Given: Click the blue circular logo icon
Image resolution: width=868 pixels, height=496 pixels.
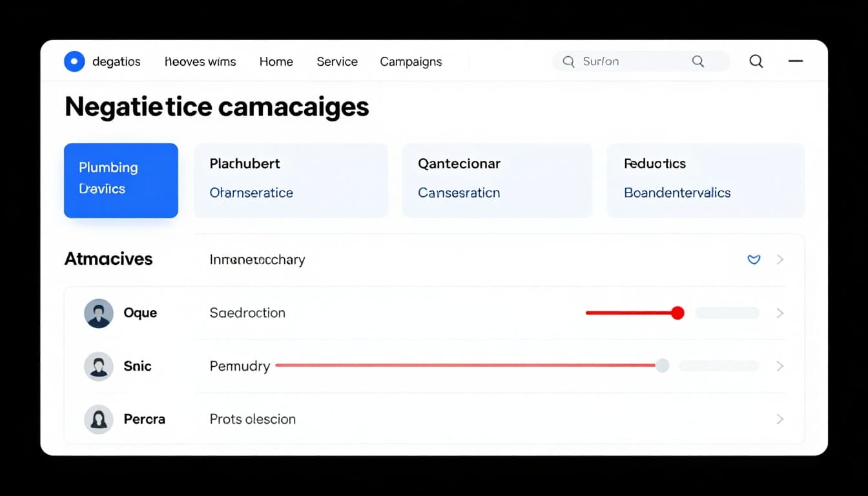Looking at the screenshot, I should click(x=74, y=61).
